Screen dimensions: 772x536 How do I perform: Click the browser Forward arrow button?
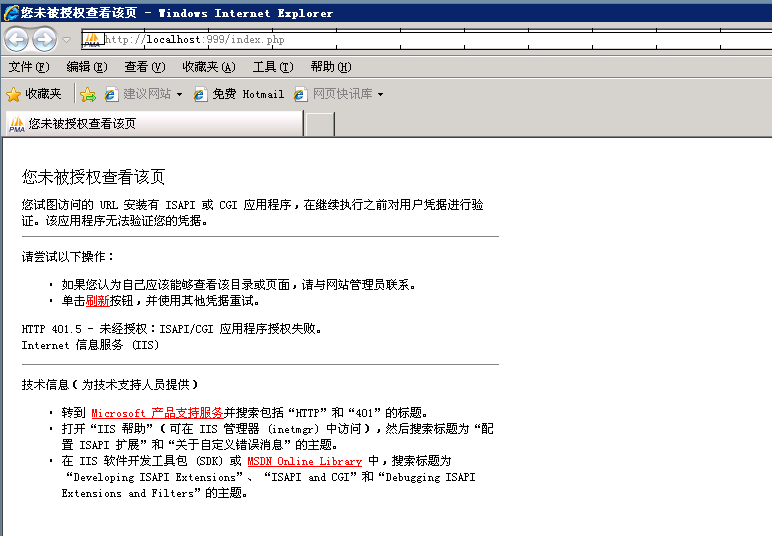click(x=45, y=40)
